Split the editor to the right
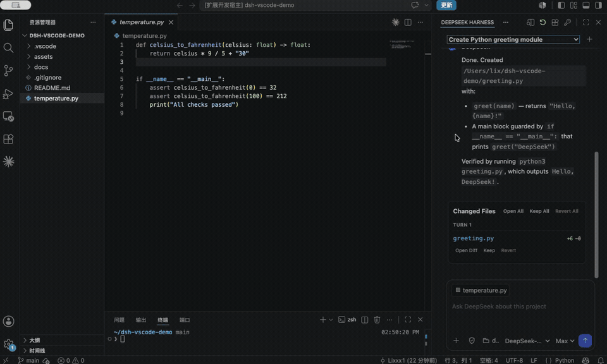607x364 pixels. pyautogui.click(x=408, y=23)
